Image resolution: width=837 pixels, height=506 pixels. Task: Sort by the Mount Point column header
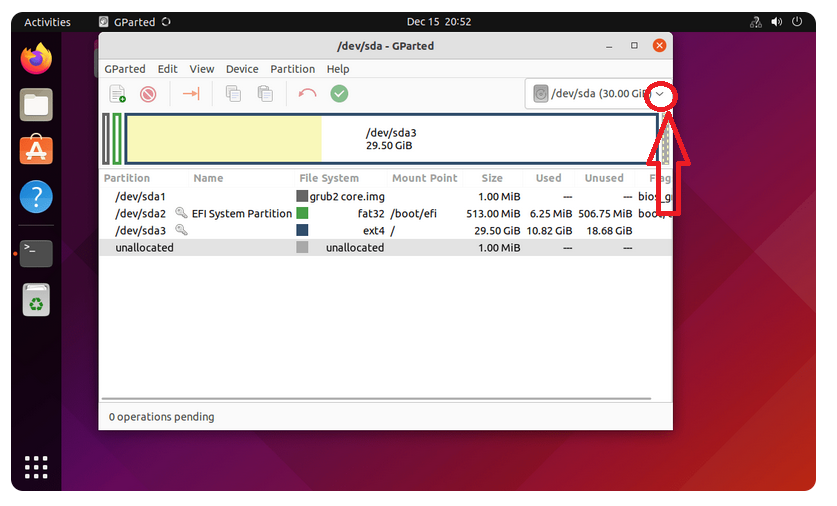click(424, 178)
